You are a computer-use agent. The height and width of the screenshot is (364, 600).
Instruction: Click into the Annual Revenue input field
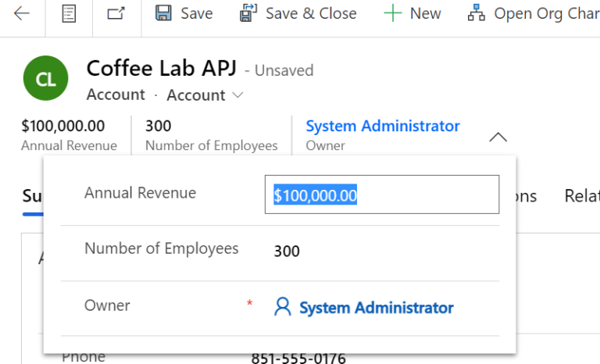[382, 194]
